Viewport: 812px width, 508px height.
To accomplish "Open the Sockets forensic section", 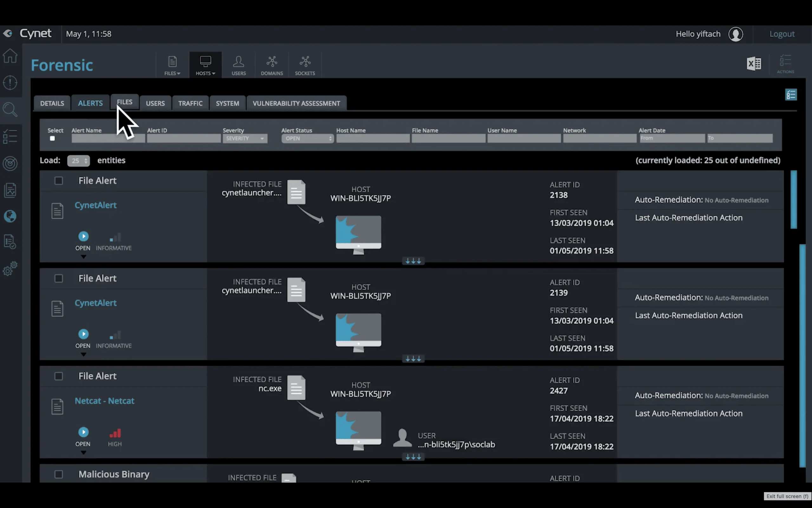I will (x=305, y=65).
